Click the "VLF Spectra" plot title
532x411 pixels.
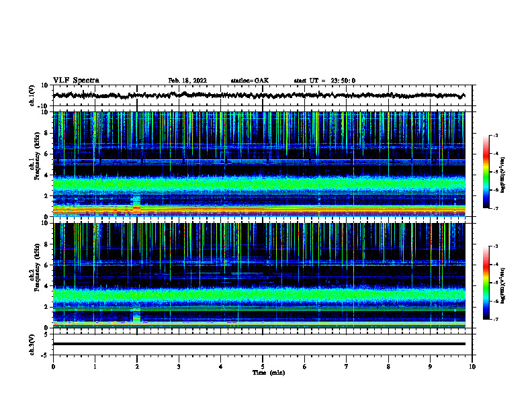pyautogui.click(x=76, y=81)
